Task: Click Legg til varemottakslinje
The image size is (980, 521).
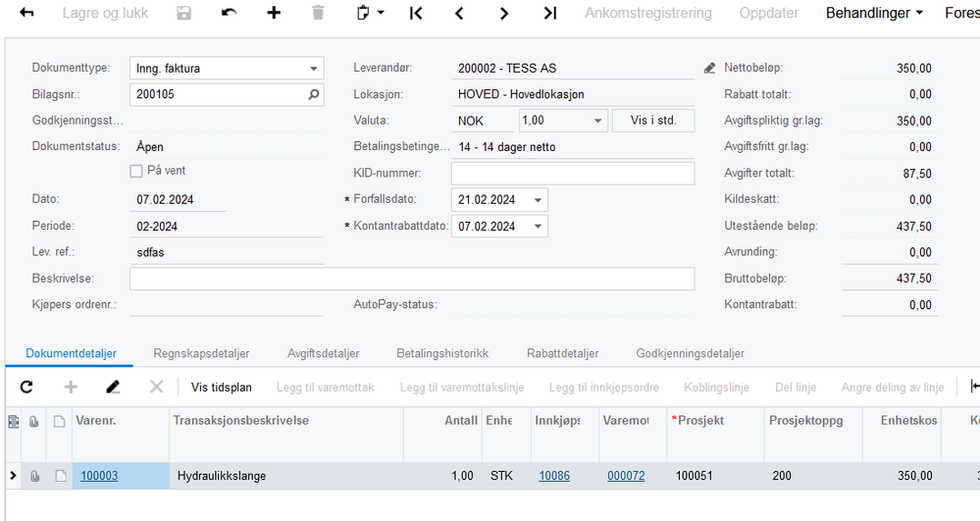Action: tap(462, 388)
